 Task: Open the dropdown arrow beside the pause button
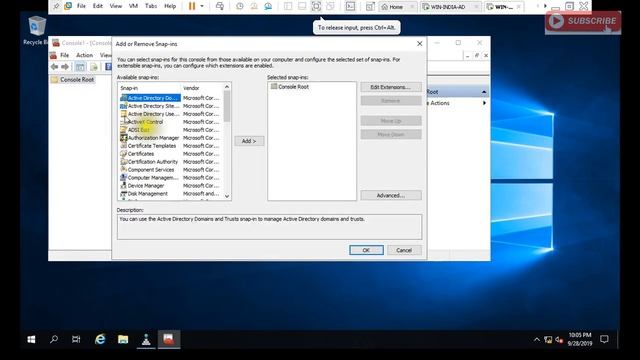pyautogui.click(x=202, y=6)
